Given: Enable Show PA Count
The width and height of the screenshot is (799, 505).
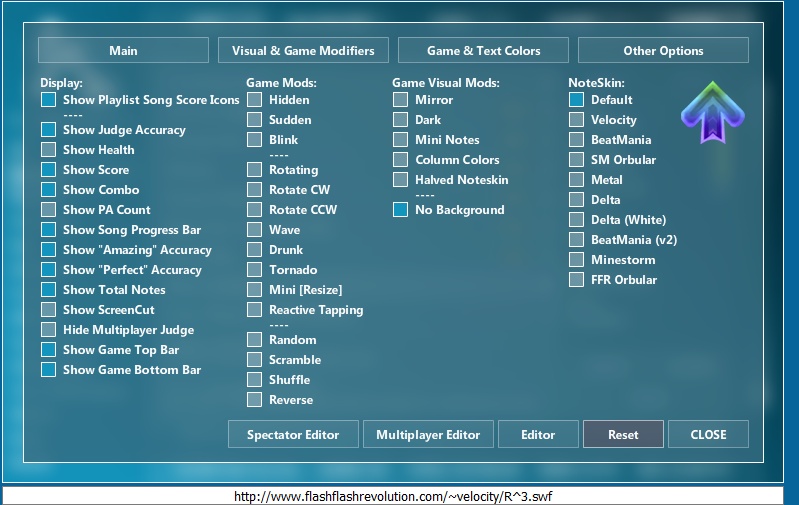Looking at the screenshot, I should (x=48, y=209).
